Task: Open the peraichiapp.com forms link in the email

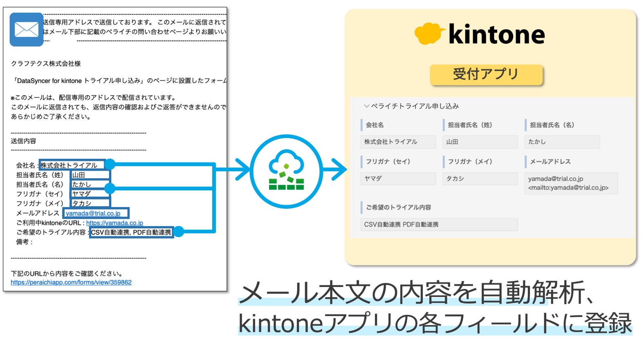Action: point(71,282)
